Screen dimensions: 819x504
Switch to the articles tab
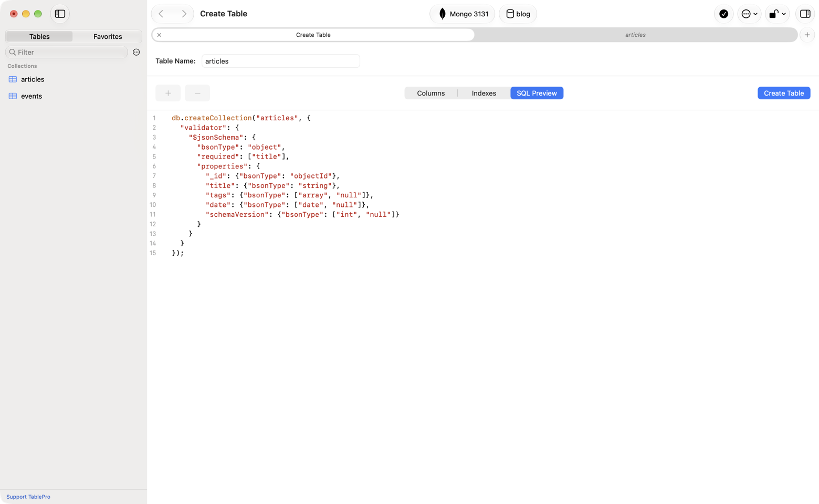(x=635, y=35)
